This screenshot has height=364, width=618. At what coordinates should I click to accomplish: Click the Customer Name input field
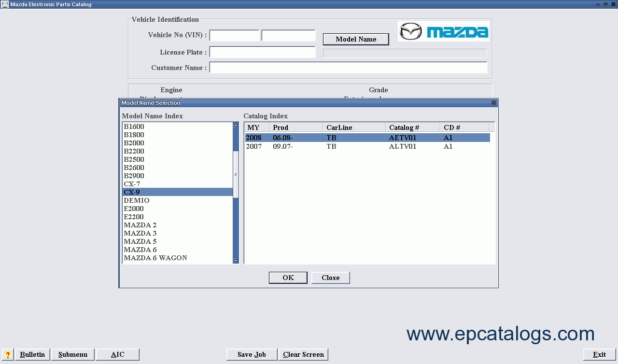(x=348, y=68)
